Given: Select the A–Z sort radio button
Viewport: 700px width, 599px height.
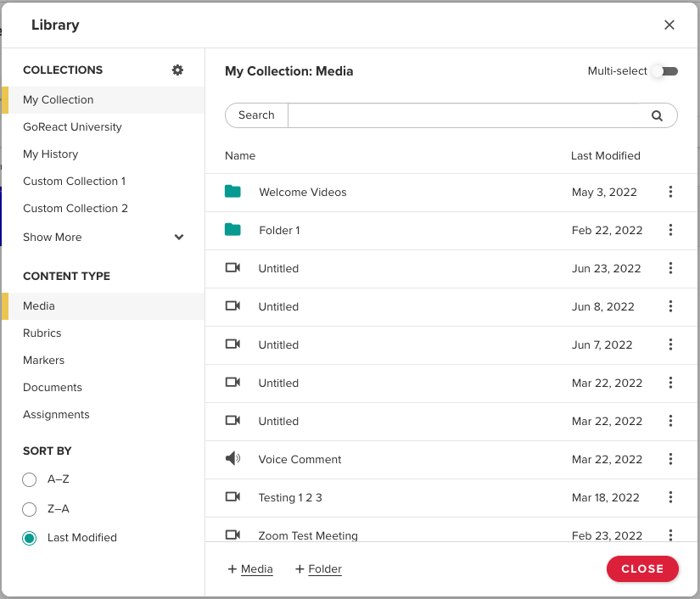Looking at the screenshot, I should tap(30, 480).
